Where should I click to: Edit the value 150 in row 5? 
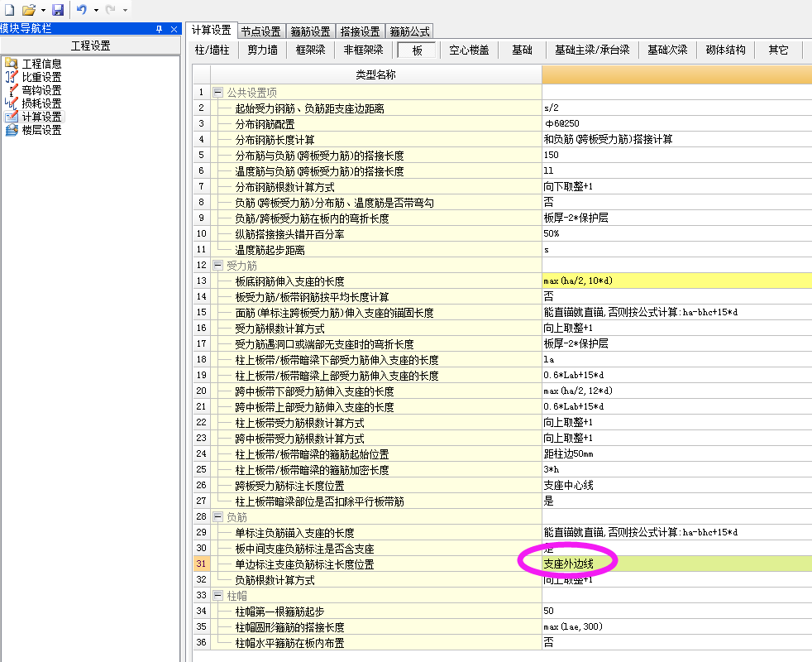pyautogui.click(x=677, y=155)
